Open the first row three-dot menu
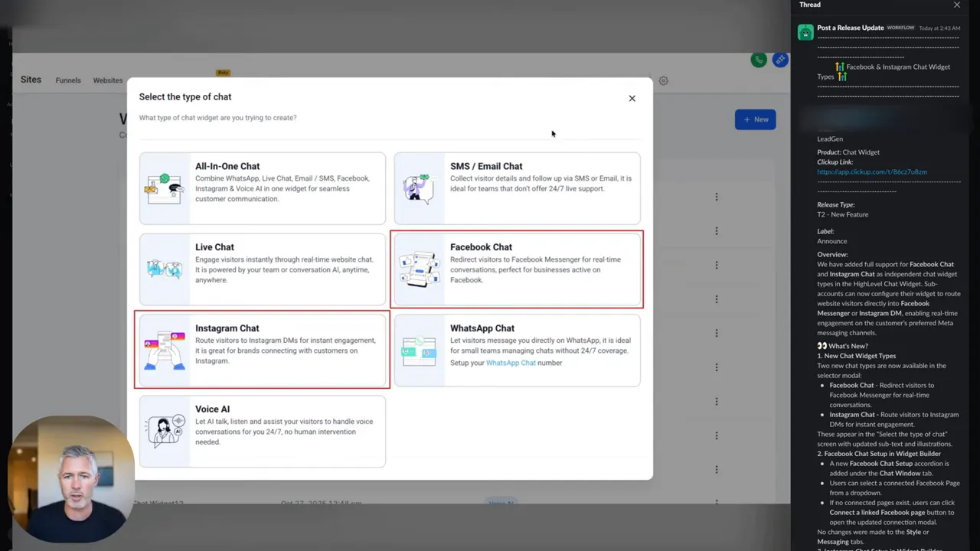Screen dimensions: 980x551 (x=717, y=197)
